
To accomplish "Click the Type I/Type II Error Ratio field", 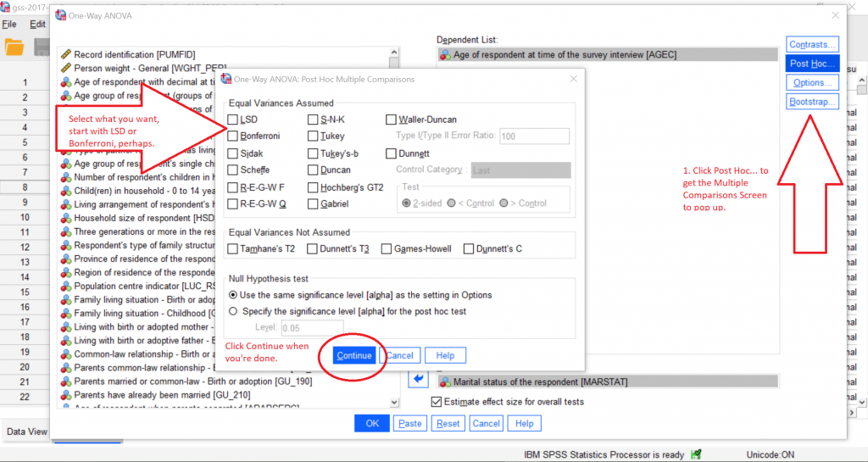I will coord(534,136).
